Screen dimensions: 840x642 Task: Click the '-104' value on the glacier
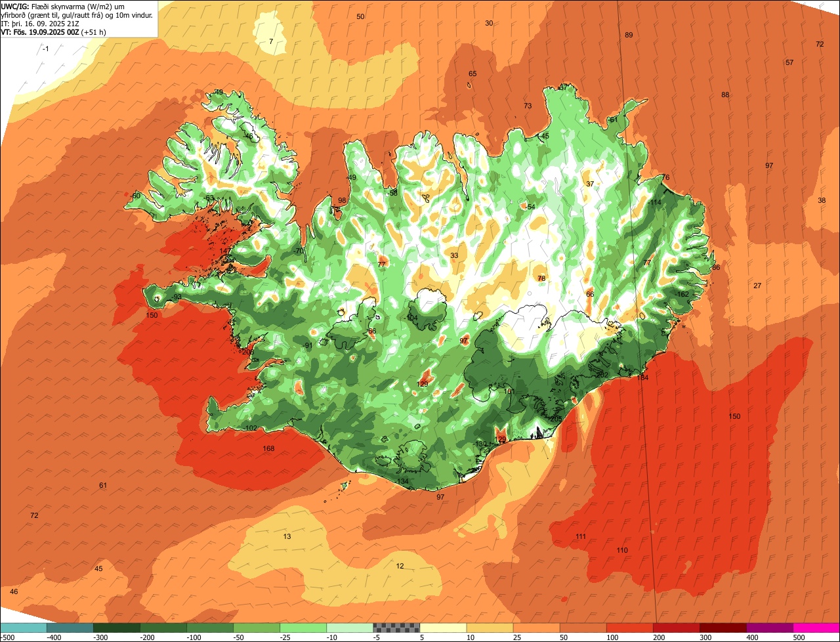click(x=411, y=318)
